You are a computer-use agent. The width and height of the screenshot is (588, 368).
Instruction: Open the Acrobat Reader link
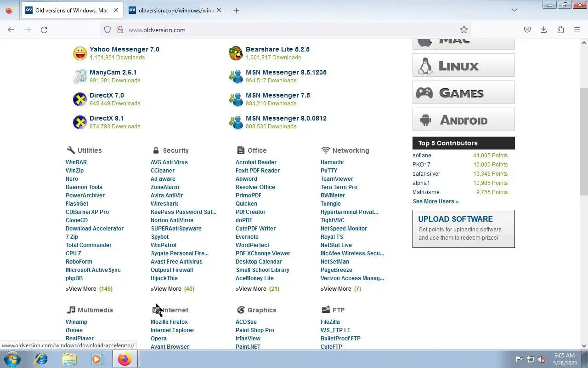coord(256,162)
